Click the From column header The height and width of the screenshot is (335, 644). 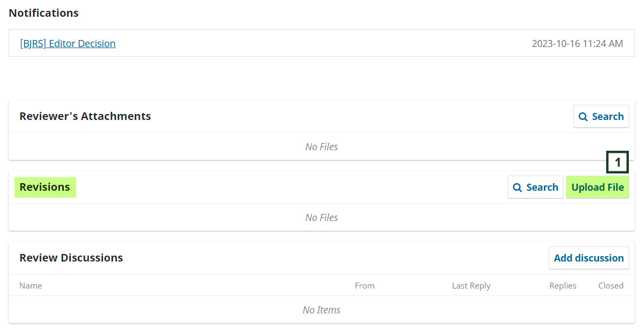coord(364,286)
